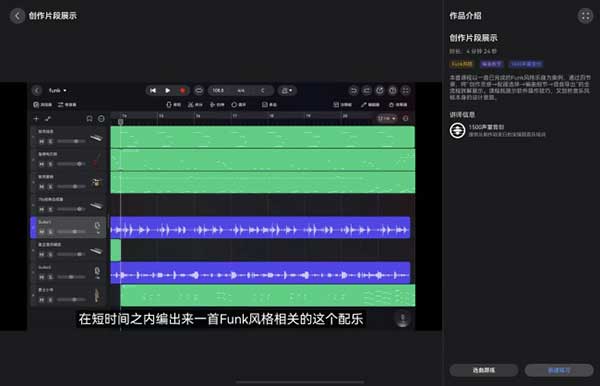
Task: Go back from the 创作片段展示 page
Action: point(17,16)
